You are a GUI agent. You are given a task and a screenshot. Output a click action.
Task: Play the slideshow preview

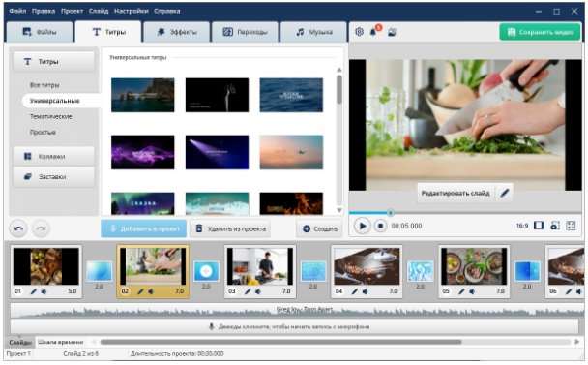click(363, 226)
